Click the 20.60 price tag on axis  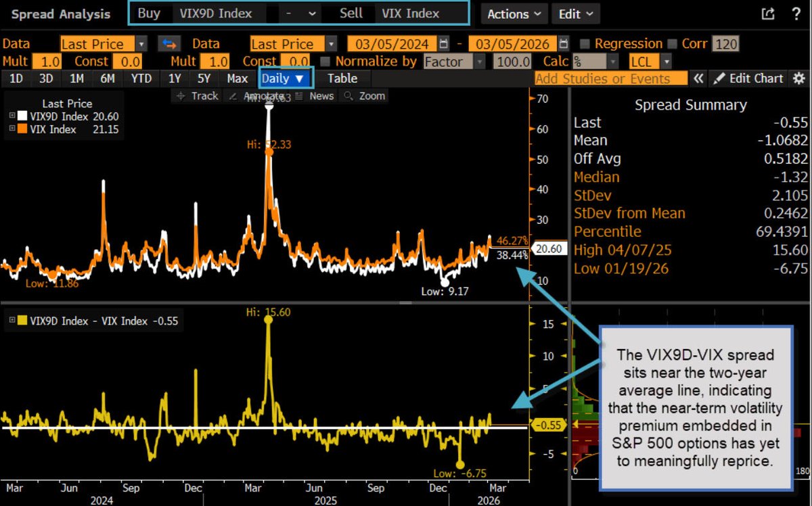[549, 249]
